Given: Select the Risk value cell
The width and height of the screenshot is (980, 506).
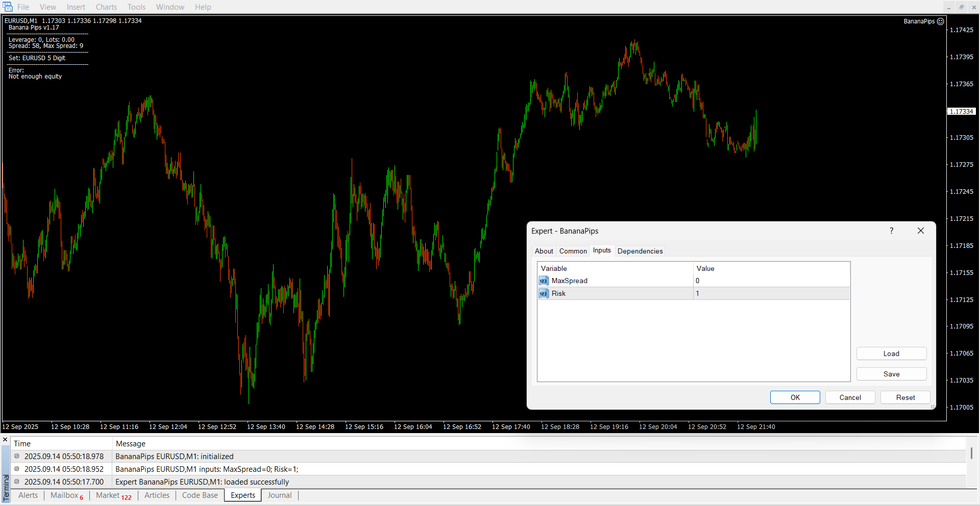Looking at the screenshot, I should [x=771, y=294].
